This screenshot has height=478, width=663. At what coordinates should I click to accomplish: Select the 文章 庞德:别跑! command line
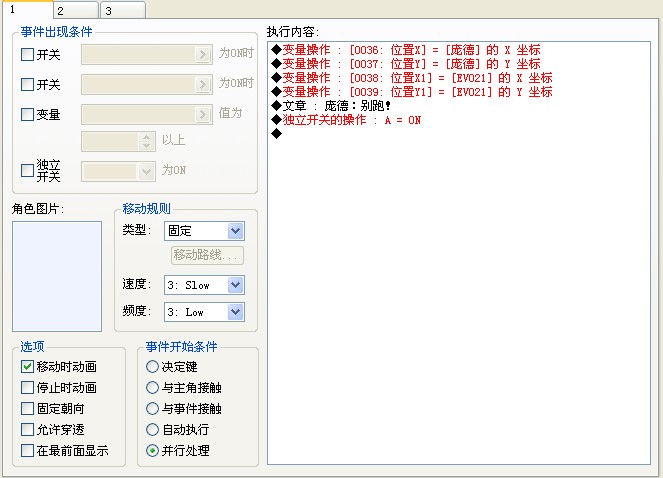331,106
